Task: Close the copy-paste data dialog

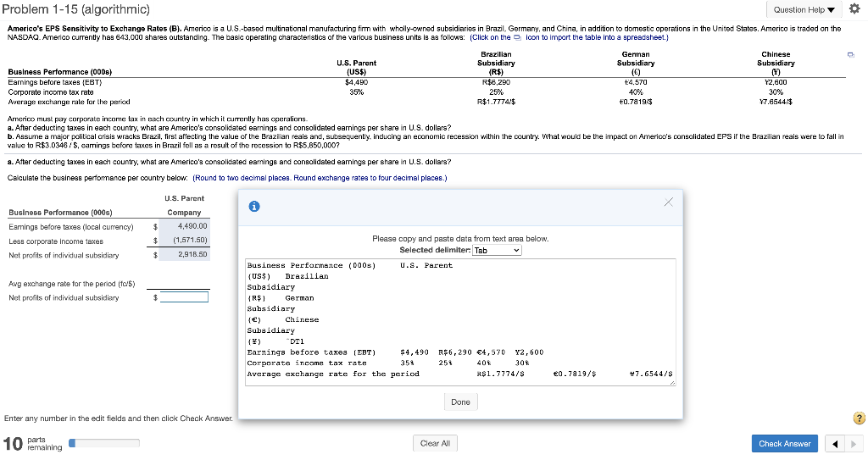Action: [669, 202]
